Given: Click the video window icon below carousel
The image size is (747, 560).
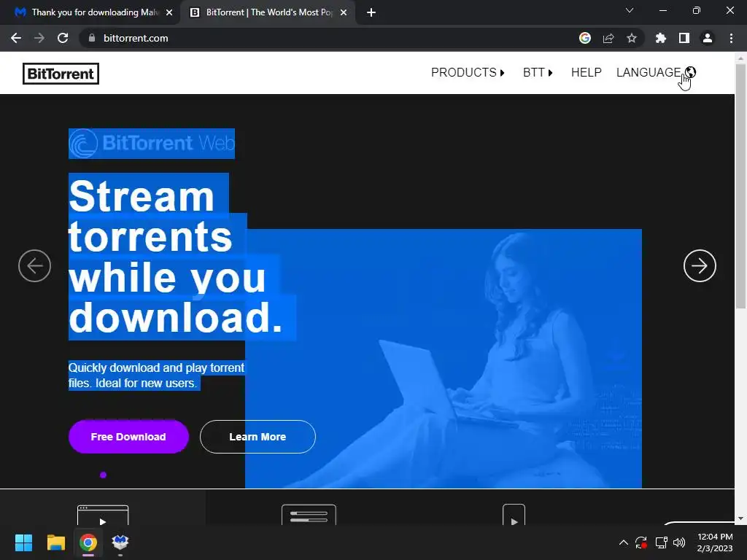Looking at the screenshot, I should pyautogui.click(x=103, y=516).
